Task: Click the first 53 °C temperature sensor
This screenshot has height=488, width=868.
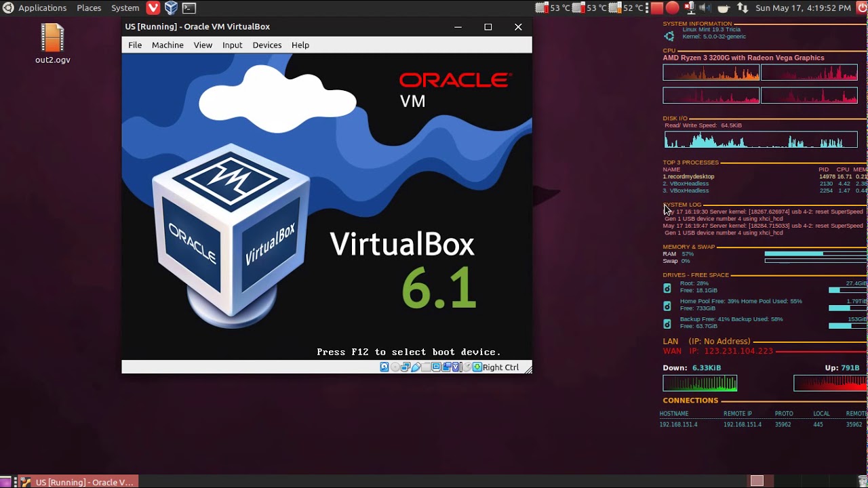Action: pos(553,8)
